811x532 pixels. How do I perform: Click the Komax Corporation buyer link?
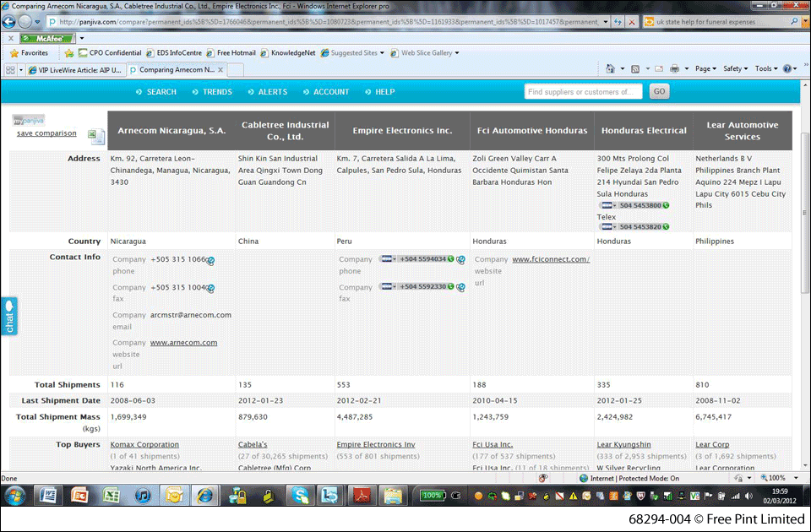[x=144, y=444]
